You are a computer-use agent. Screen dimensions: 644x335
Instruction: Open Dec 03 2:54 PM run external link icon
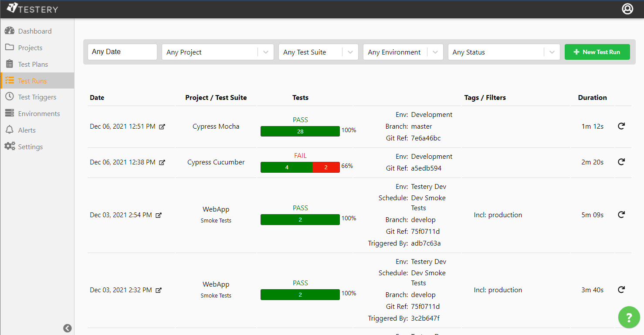coord(159,215)
